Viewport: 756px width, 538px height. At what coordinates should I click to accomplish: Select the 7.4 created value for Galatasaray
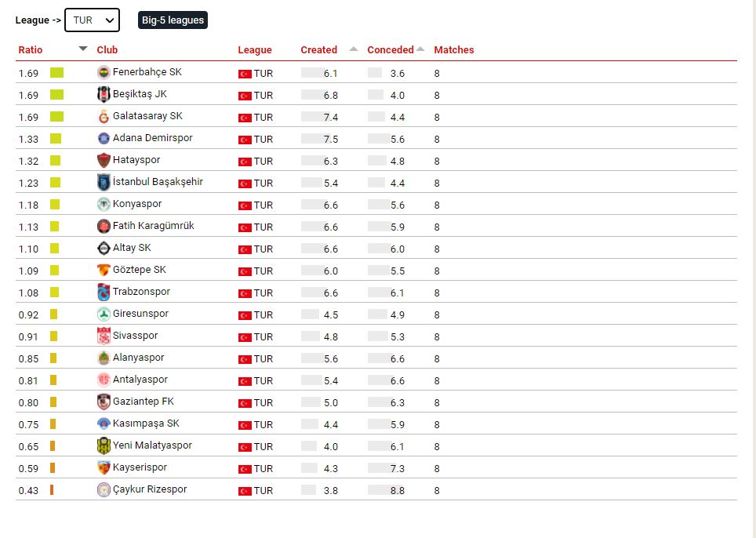[331, 118]
